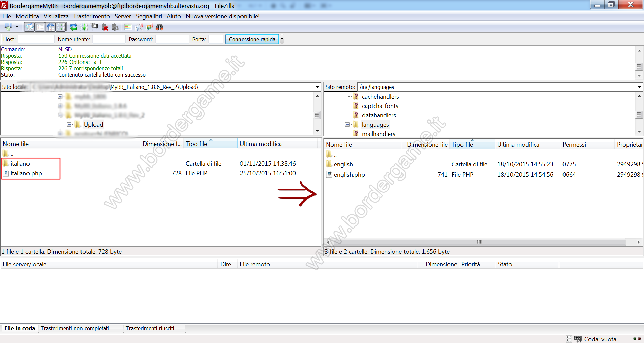This screenshot has height=343, width=644.
Task: Disconnect from the current server
Action: [x=105, y=27]
